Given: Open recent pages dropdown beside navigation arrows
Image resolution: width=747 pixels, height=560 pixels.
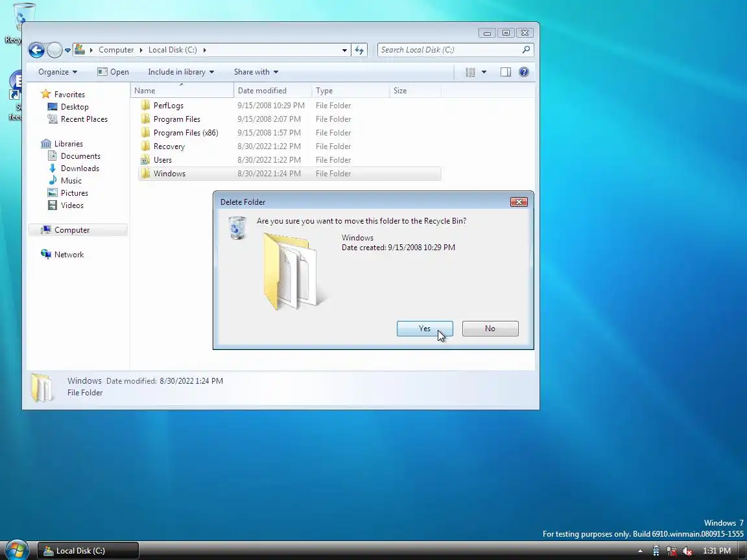Looking at the screenshot, I should pos(67,50).
